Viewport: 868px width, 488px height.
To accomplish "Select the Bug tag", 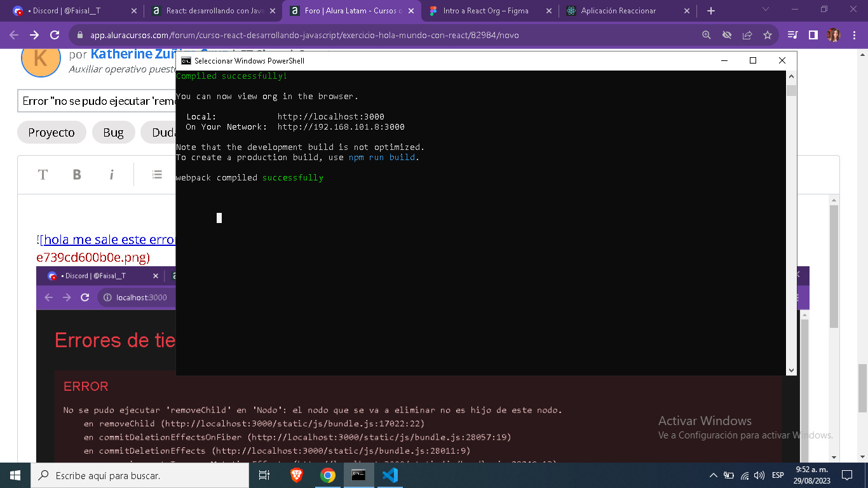I will pyautogui.click(x=113, y=132).
